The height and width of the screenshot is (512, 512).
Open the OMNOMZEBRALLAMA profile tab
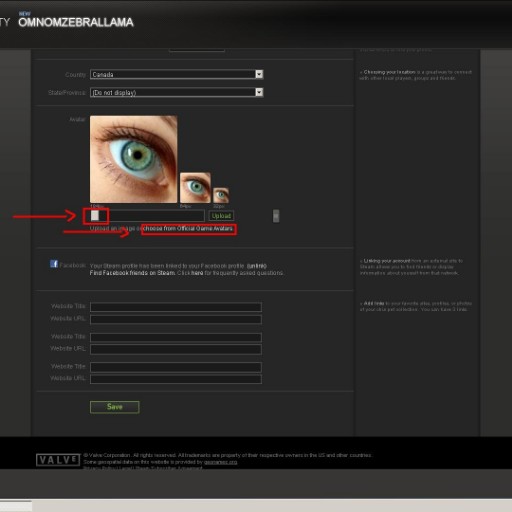[76, 22]
